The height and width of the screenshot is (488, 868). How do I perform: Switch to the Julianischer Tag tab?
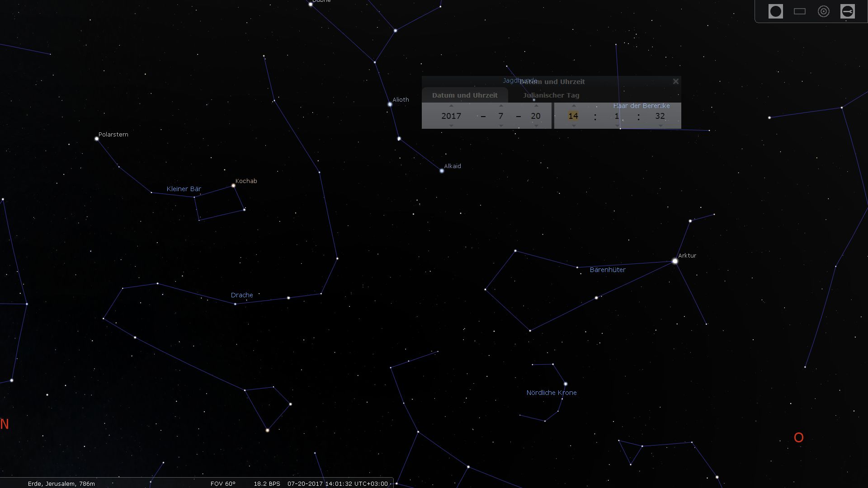tap(551, 95)
